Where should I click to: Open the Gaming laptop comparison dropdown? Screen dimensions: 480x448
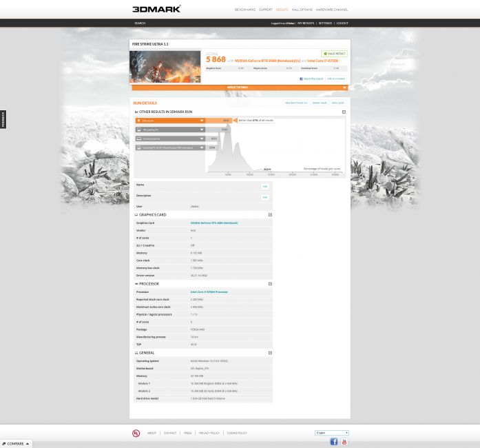pos(202,139)
